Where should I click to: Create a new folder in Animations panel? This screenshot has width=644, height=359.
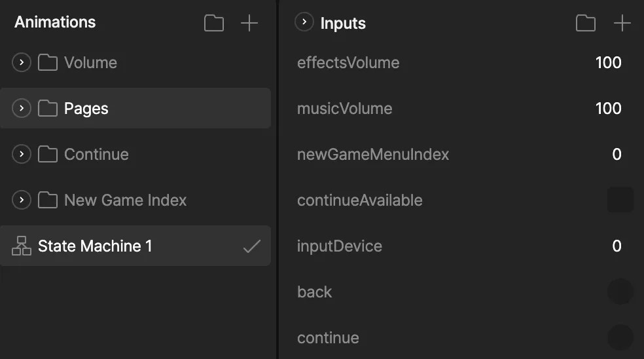coord(214,24)
